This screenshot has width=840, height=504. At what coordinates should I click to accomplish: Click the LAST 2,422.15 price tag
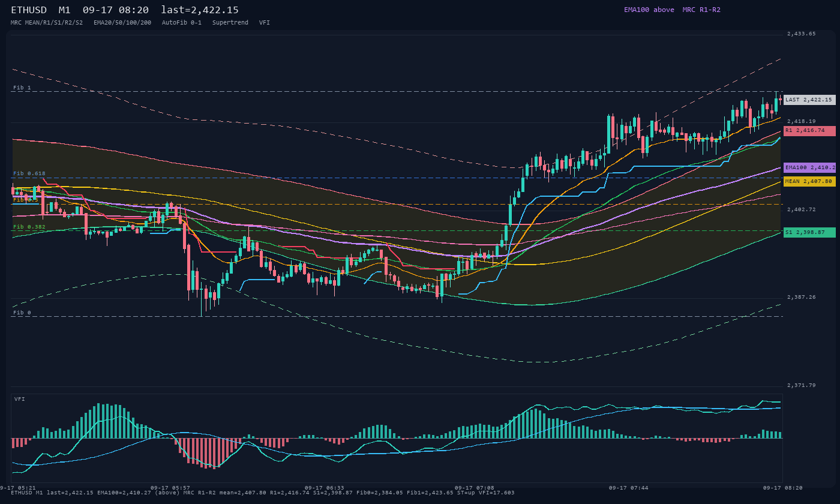point(809,100)
